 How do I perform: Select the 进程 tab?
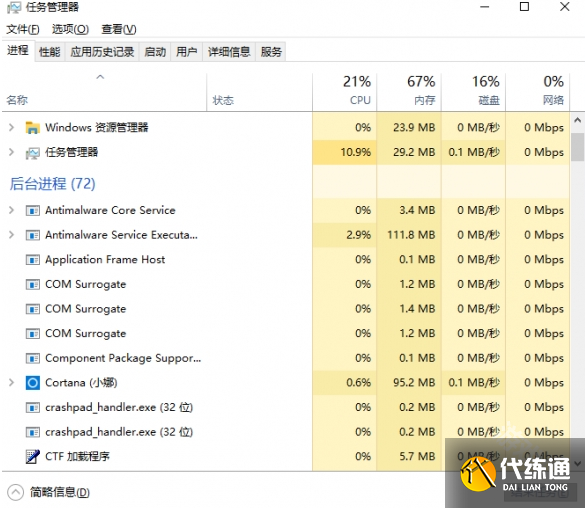(x=18, y=50)
